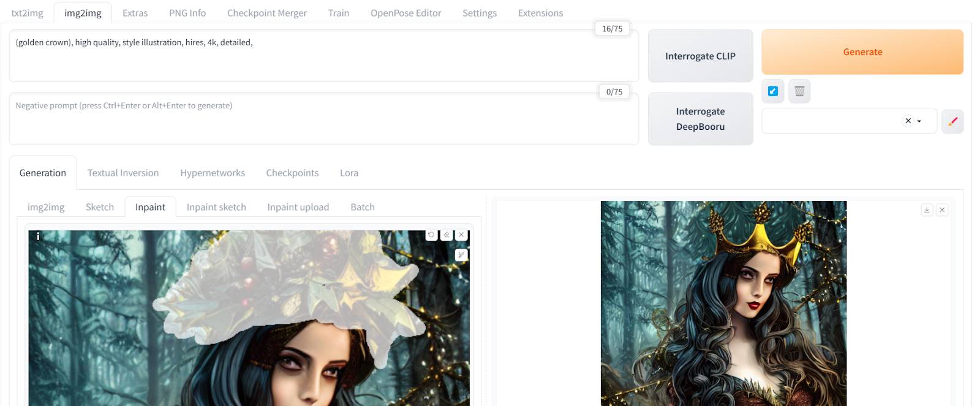Select the Inpaint mode tab
The image size is (980, 406).
[150, 207]
